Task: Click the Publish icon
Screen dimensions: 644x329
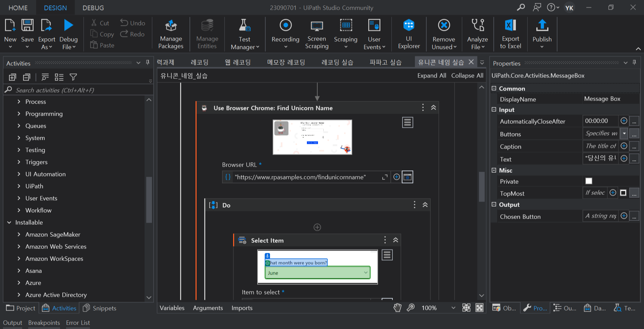Action: (x=542, y=25)
